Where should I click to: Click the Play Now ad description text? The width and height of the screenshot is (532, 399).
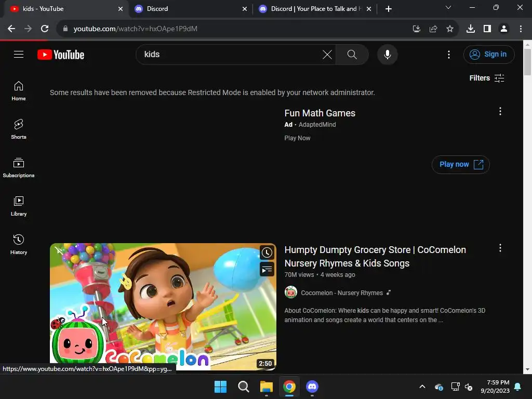tap(297, 138)
